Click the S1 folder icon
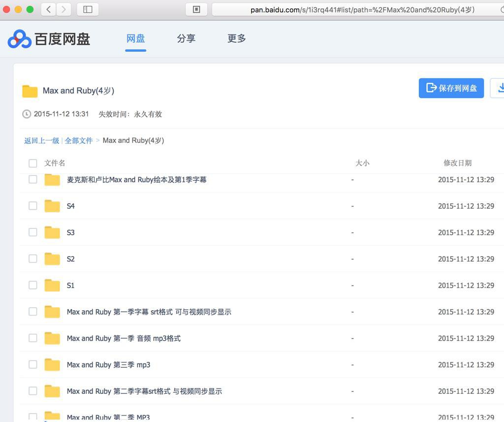 (52, 285)
